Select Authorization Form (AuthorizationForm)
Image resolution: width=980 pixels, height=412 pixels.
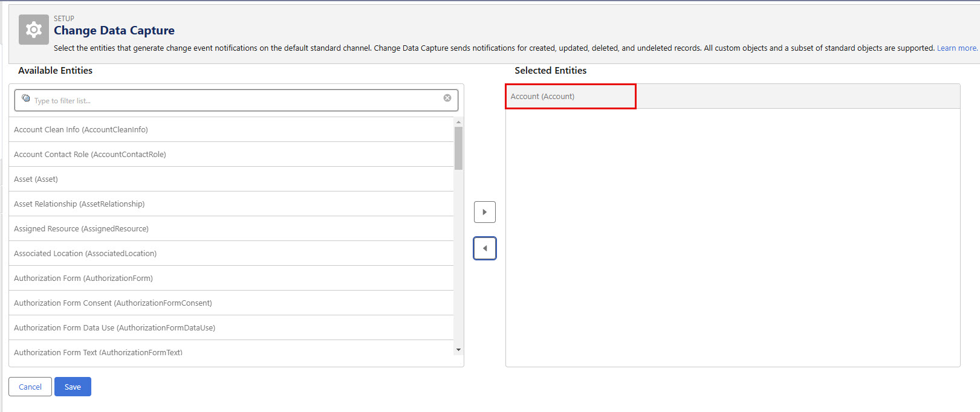[x=231, y=278]
